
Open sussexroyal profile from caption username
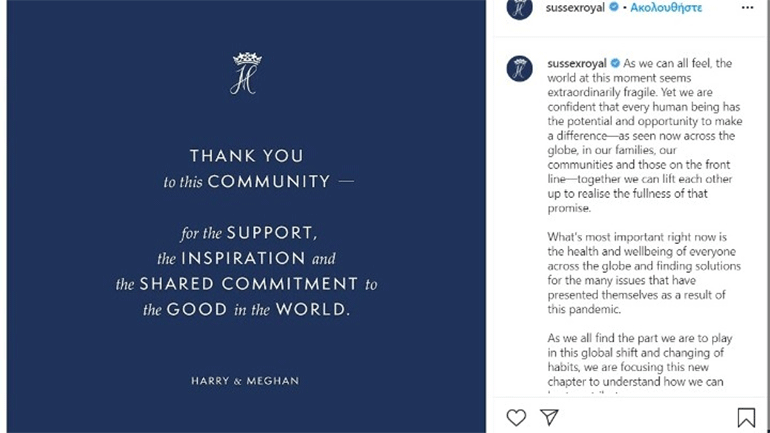pos(577,63)
